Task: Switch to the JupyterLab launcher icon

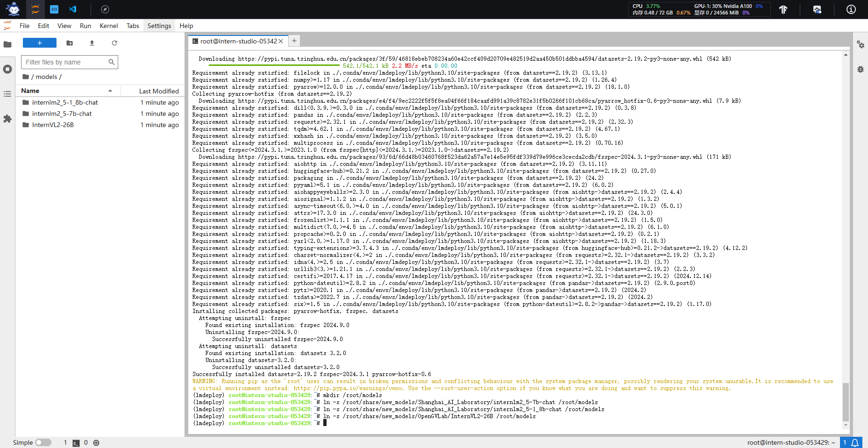Action: point(35,9)
